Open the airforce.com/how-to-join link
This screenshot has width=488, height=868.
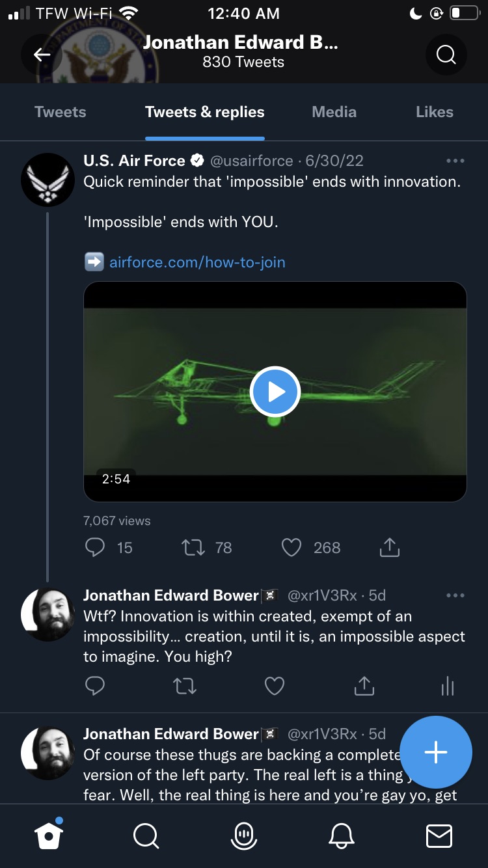coord(197,262)
